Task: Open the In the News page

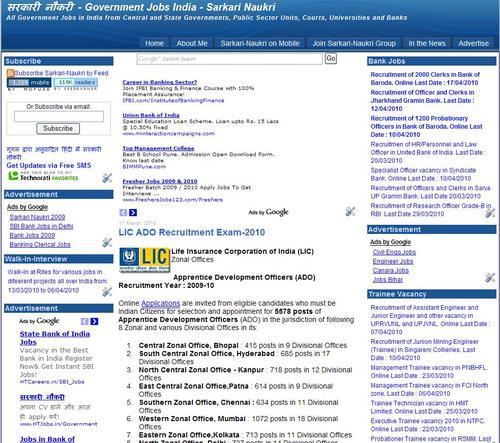Action: point(427,43)
